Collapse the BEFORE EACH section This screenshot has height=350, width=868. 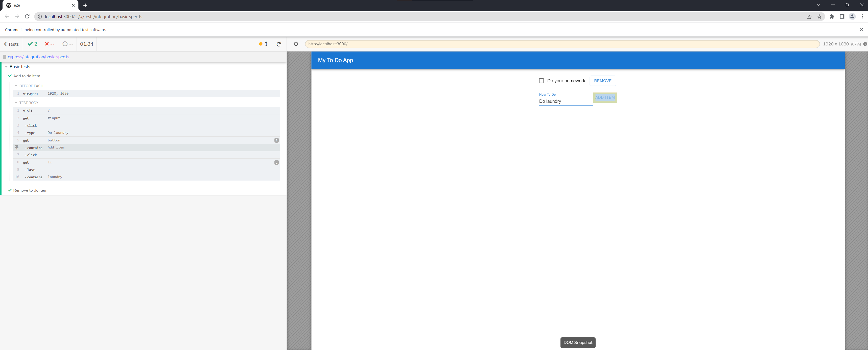[x=16, y=86]
